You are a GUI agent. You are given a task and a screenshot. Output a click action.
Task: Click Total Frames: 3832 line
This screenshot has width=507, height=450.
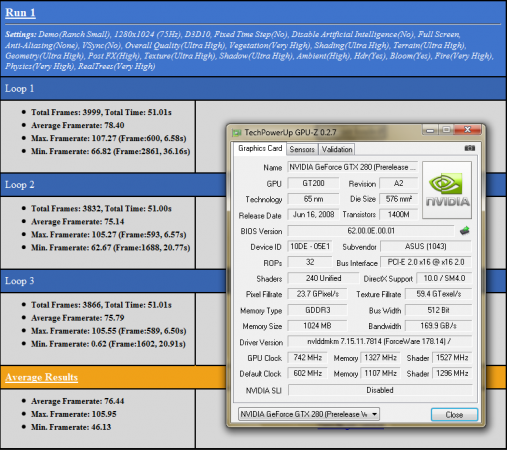tap(101, 209)
